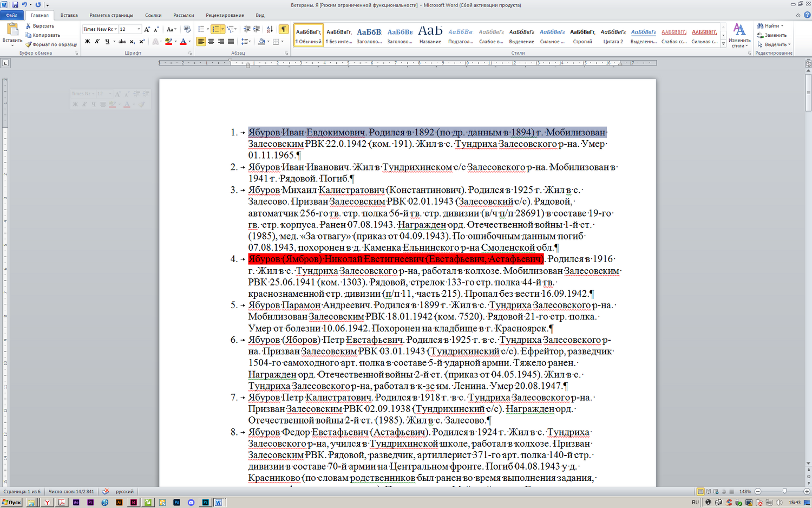
Task: Click the Заменить (Replace) button
Action: pyautogui.click(x=772, y=35)
